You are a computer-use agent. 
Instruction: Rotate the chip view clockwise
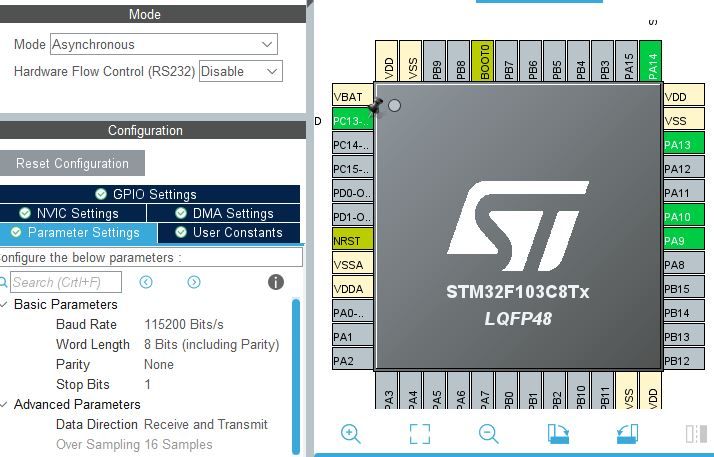point(558,433)
